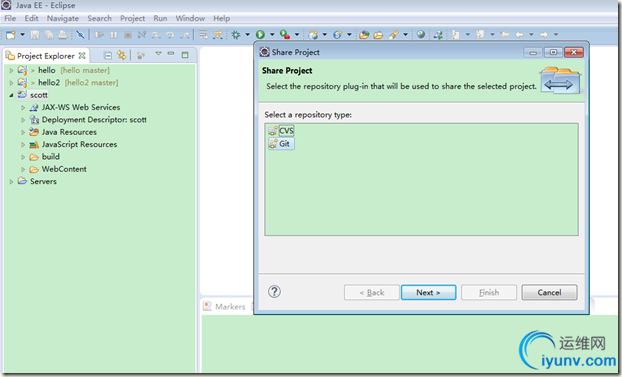This screenshot has width=622, height=377.
Task: Open Project Explorer View Menu triangle
Action: click(158, 54)
